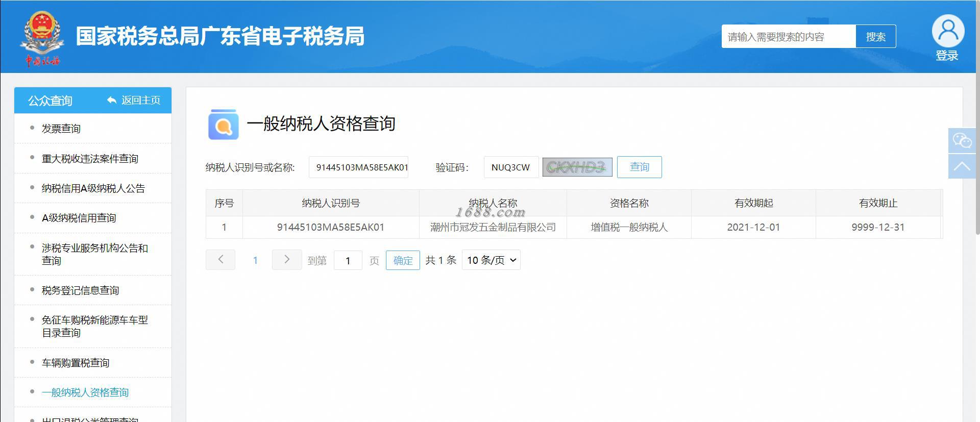Click the 返回主页 link

tap(141, 101)
